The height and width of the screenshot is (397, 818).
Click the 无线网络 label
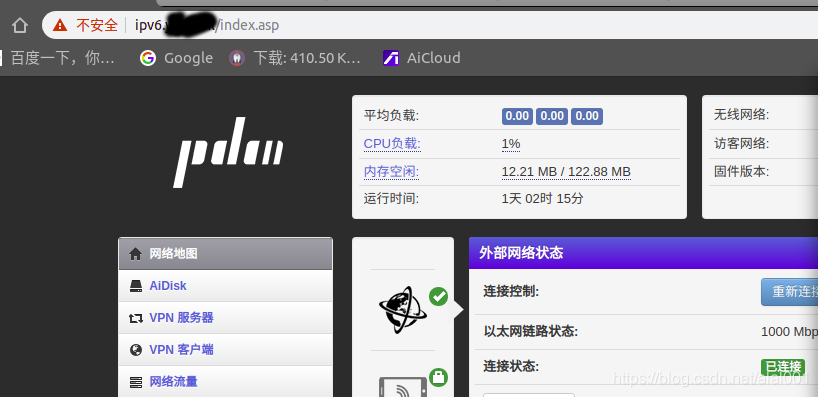741,115
